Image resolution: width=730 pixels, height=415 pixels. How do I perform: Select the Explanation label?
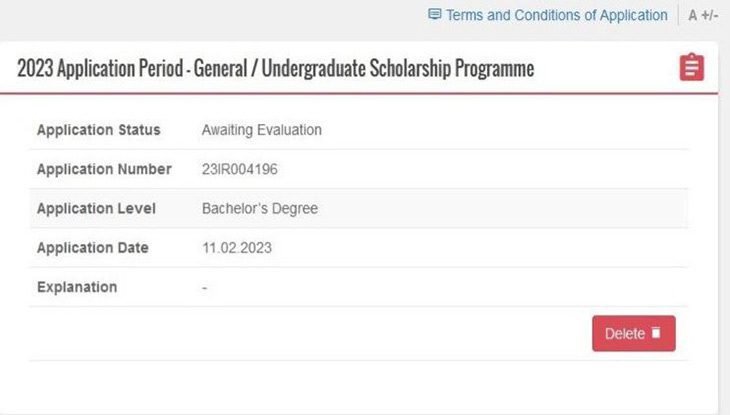tap(77, 287)
